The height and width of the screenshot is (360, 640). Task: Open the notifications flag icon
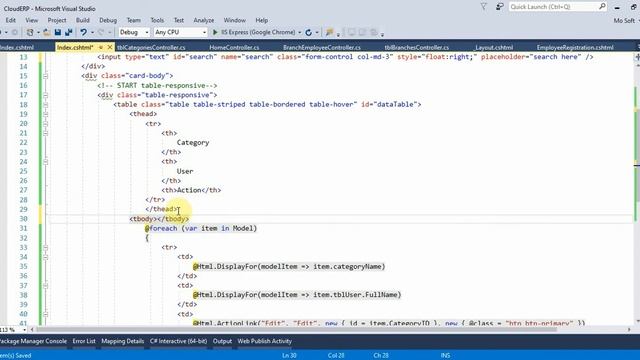click(x=484, y=7)
